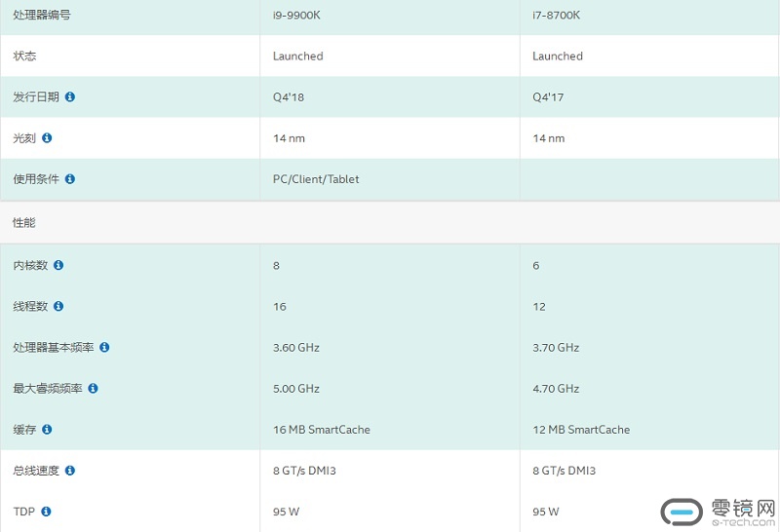Click info icon next to 发行日期

[70, 97]
